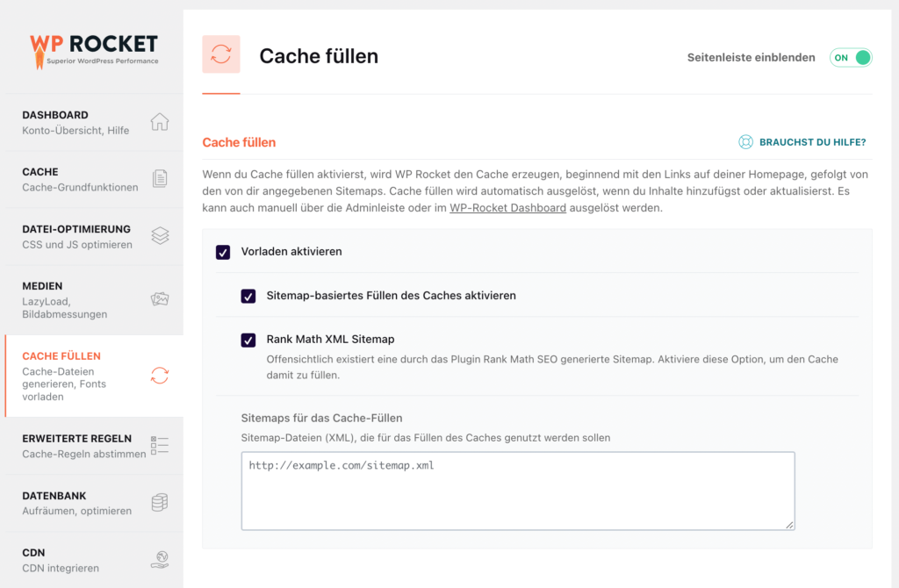Uncheck the Vorladen aktivieren checkbox
899x588 pixels.
(x=223, y=252)
